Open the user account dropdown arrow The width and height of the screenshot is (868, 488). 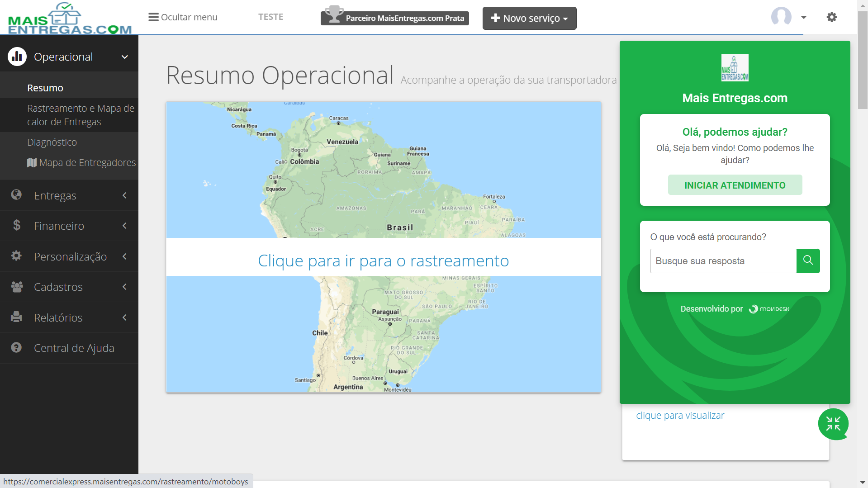tap(803, 18)
